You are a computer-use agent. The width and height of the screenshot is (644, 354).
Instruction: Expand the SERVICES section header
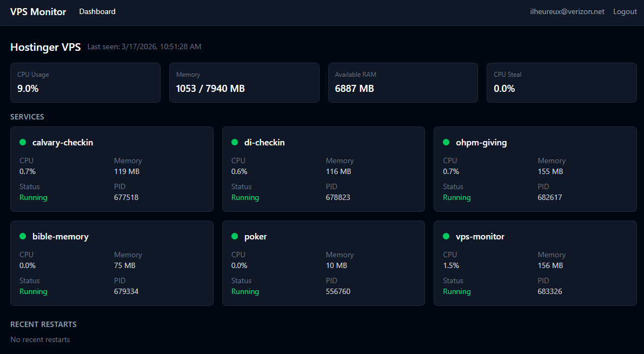[x=27, y=117]
